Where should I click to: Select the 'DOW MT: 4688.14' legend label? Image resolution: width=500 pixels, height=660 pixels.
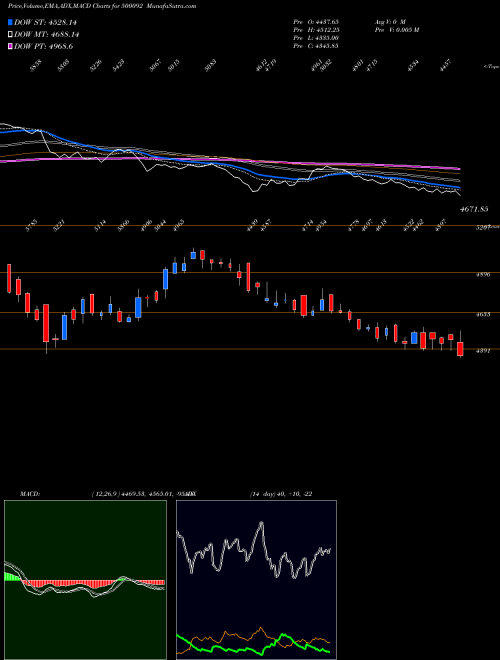pyautogui.click(x=47, y=35)
